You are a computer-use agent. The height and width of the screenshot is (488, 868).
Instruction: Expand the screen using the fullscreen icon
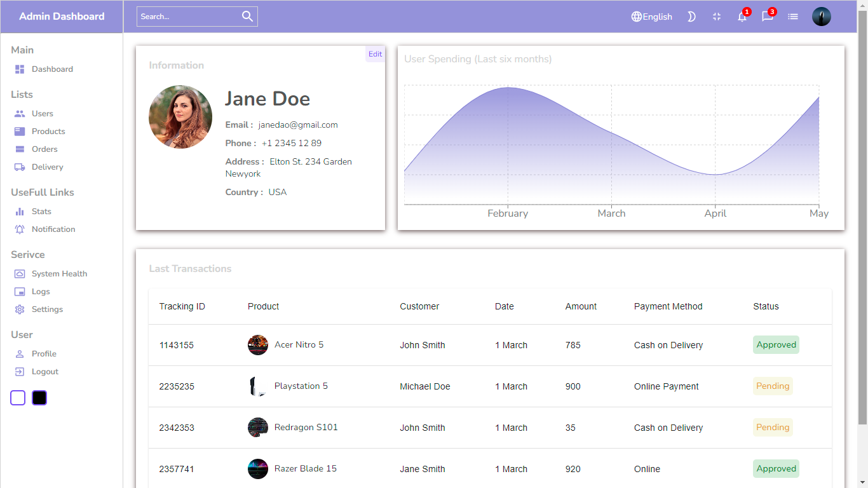pyautogui.click(x=717, y=17)
